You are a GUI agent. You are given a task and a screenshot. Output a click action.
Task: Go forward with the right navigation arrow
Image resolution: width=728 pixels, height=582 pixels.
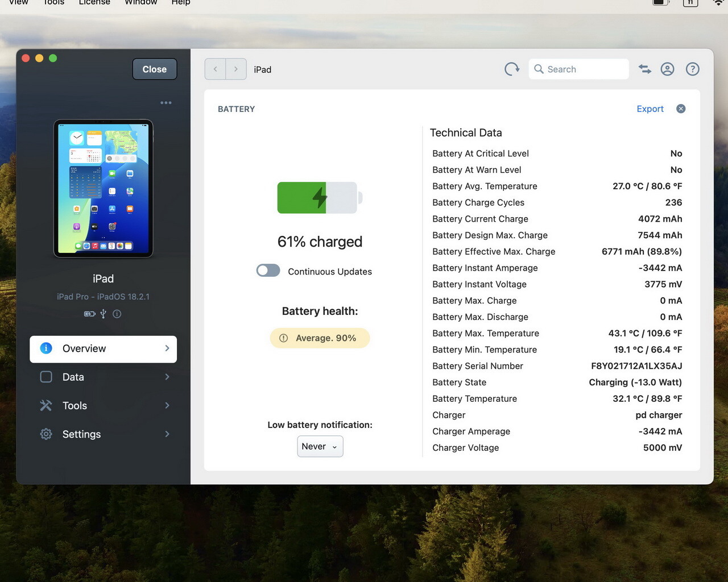point(236,69)
